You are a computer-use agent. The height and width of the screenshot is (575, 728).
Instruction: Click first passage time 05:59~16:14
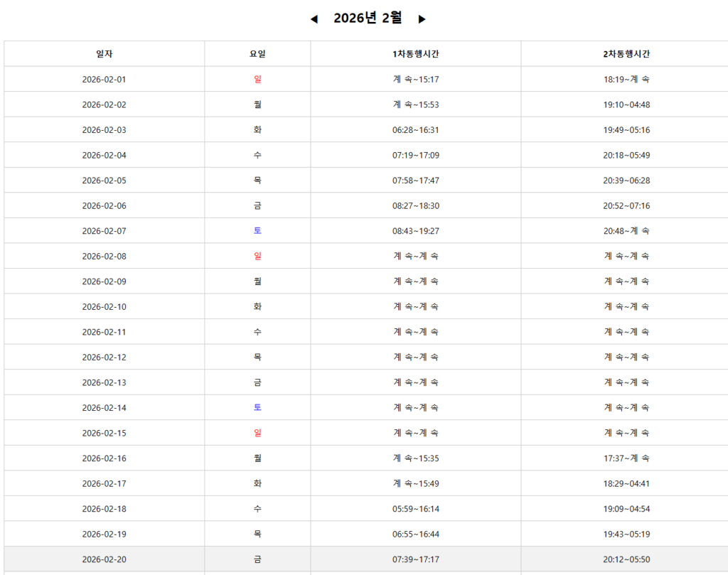click(x=416, y=509)
